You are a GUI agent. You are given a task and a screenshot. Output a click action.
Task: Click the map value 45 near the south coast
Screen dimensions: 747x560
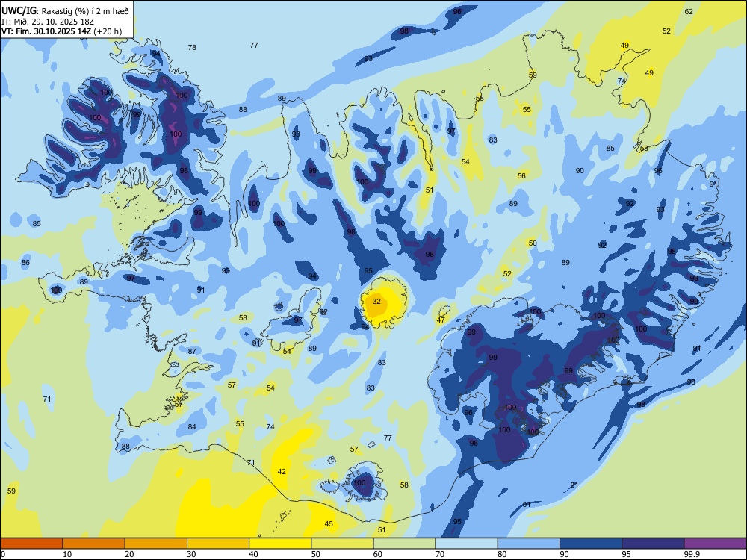(329, 524)
